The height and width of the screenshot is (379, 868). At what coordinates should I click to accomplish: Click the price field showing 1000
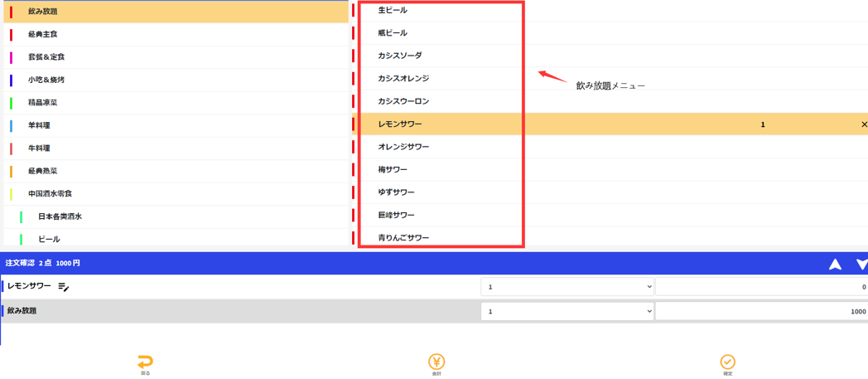[760, 312]
